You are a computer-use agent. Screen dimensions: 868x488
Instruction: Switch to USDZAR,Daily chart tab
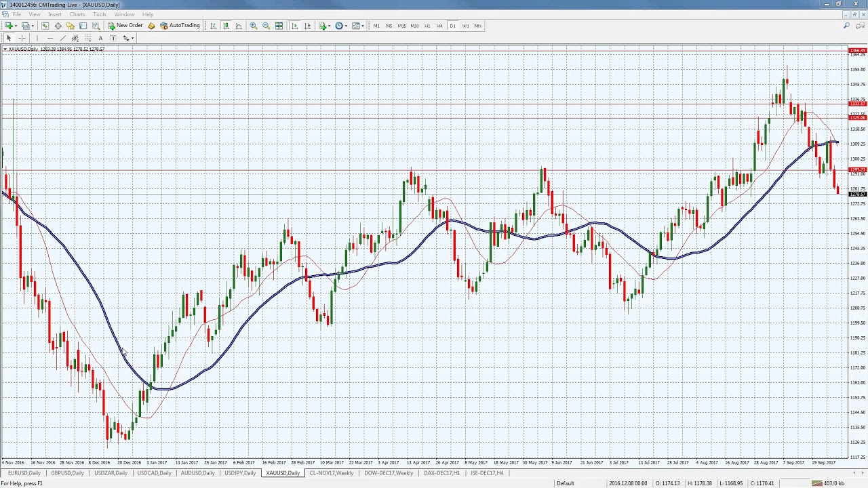tap(111, 473)
